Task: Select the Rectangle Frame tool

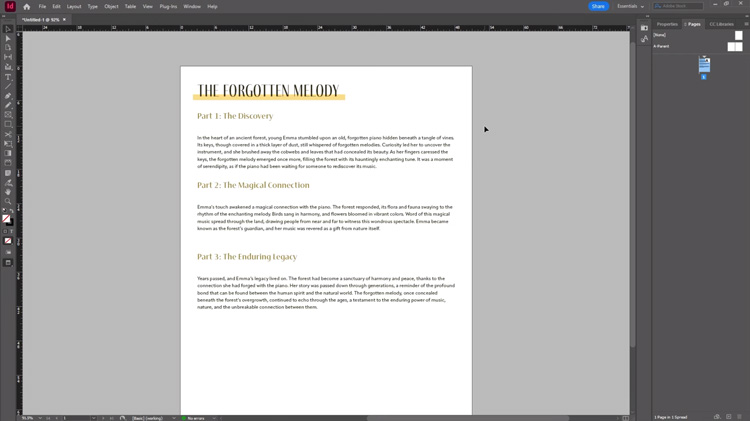Action: (x=8, y=115)
